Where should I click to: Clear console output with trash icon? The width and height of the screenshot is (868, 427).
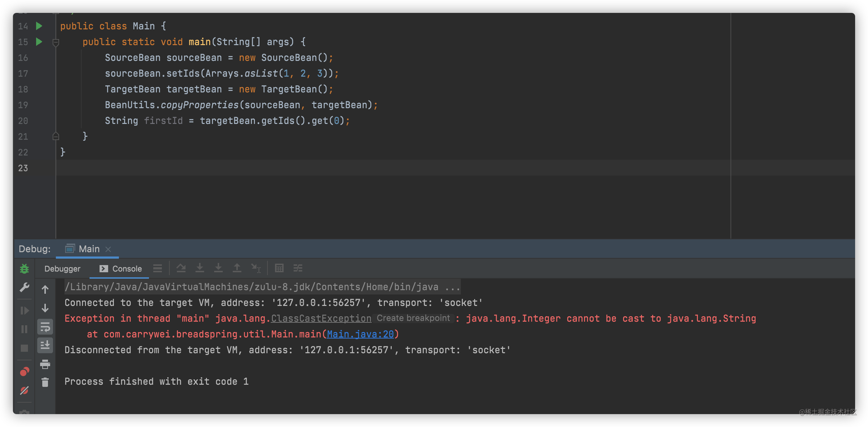[45, 382]
